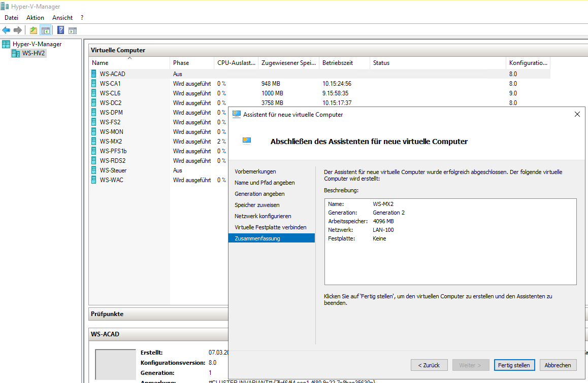This screenshot has height=383, width=588.
Task: Toggle the Action pane toolbar icon
Action: click(73, 30)
